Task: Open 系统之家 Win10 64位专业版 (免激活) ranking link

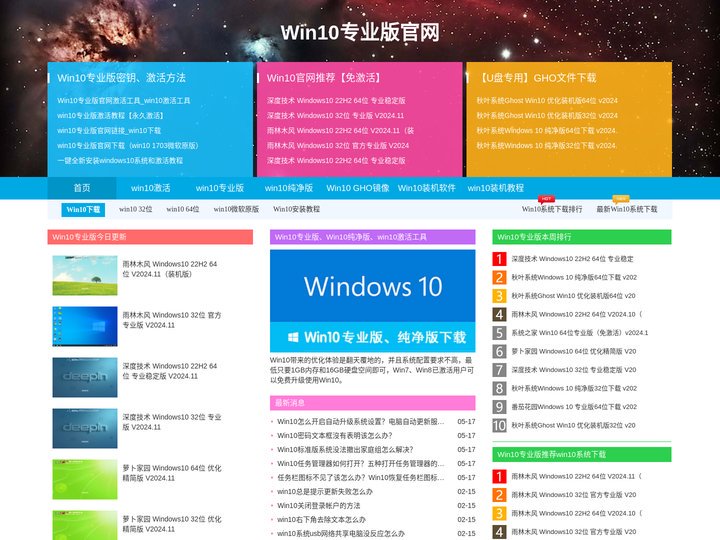Action: pos(579,333)
